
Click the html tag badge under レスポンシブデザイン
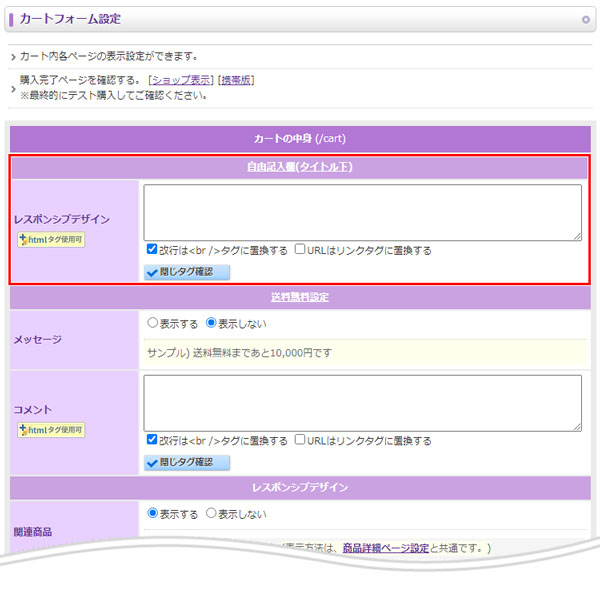[51, 240]
